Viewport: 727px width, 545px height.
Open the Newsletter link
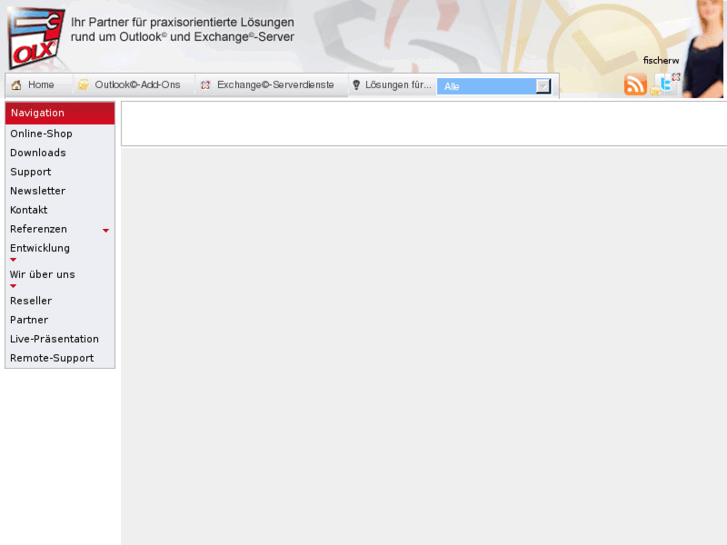click(x=38, y=191)
